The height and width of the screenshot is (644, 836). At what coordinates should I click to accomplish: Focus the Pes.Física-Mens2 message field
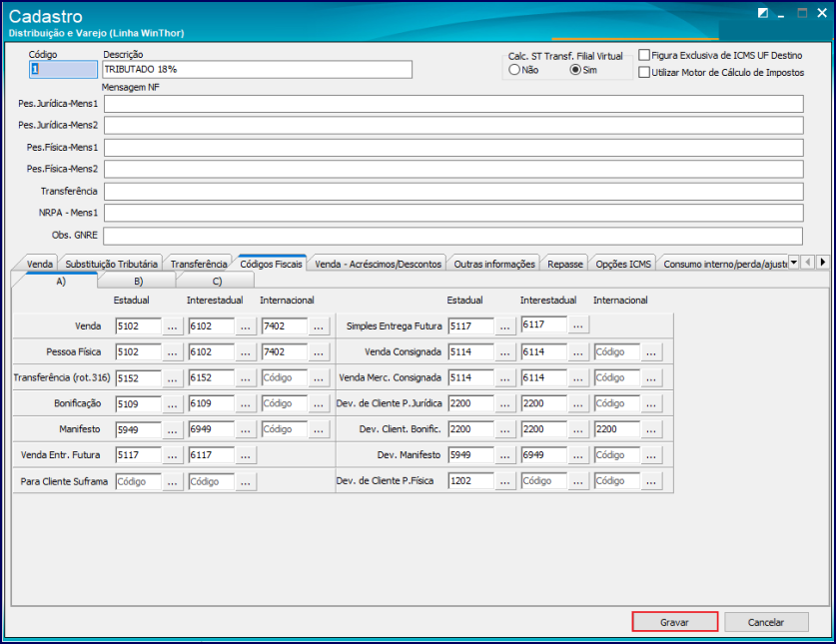pyautogui.click(x=453, y=169)
